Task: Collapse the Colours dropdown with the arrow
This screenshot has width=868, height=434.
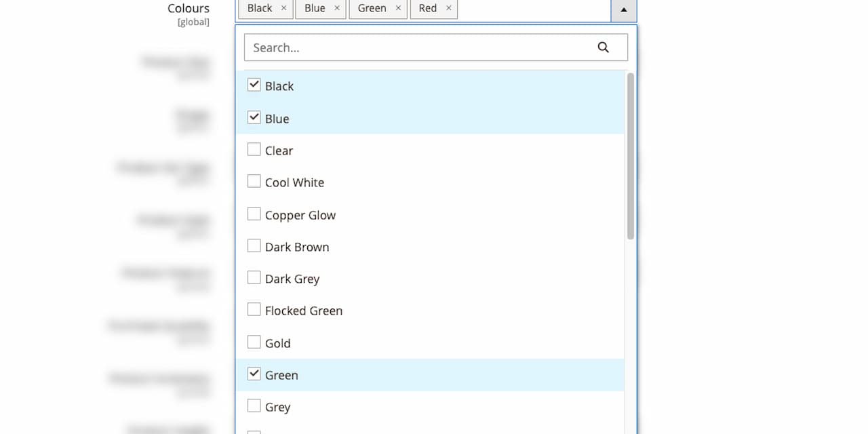Action: tap(624, 9)
